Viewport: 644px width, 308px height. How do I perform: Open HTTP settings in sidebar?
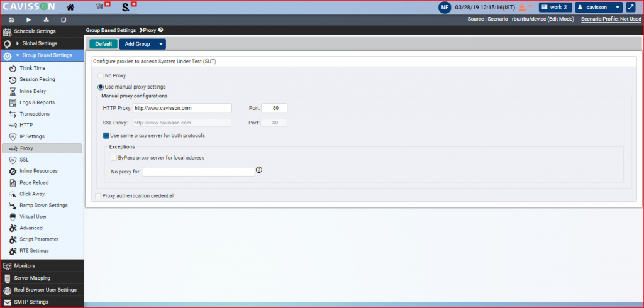(26, 125)
